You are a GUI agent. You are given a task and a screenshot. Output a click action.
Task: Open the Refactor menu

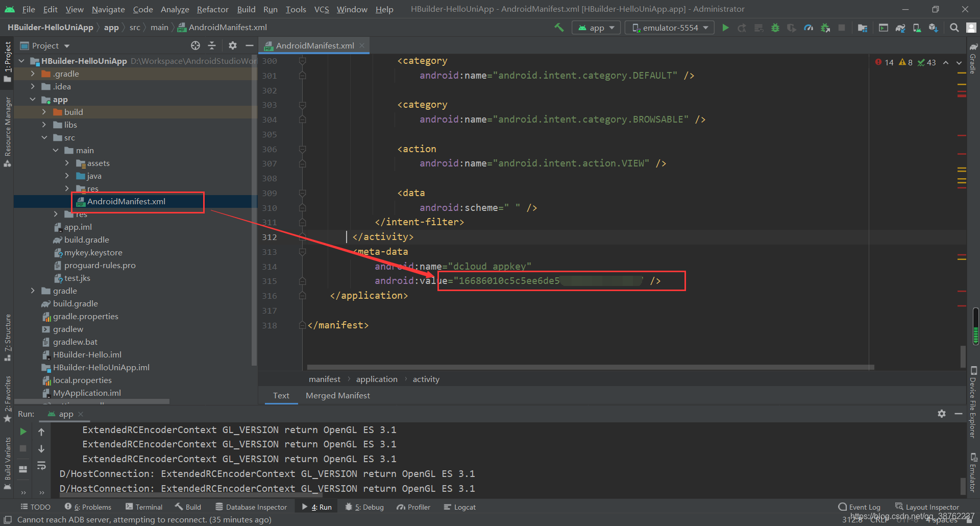[x=213, y=9]
